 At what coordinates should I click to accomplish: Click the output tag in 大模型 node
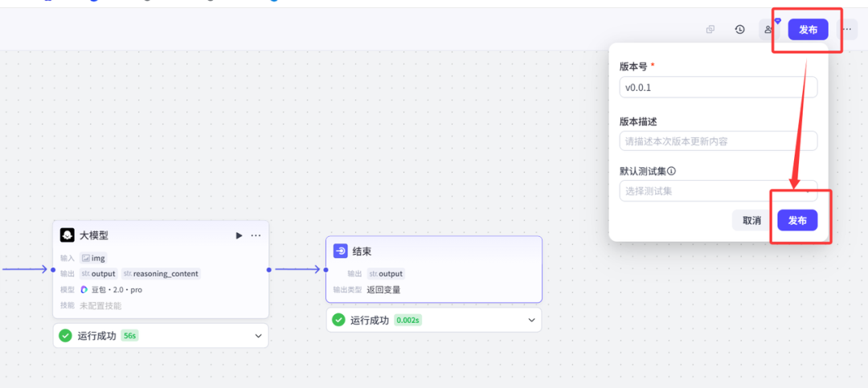pyautogui.click(x=99, y=273)
